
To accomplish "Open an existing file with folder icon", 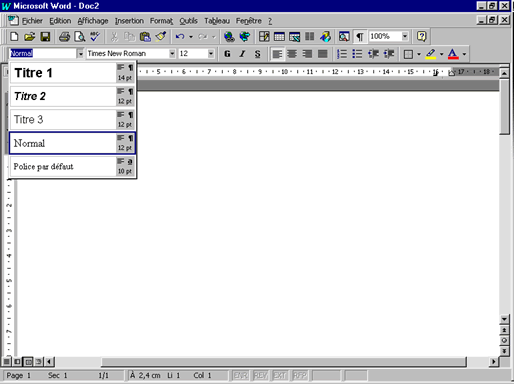I will 29,36.
